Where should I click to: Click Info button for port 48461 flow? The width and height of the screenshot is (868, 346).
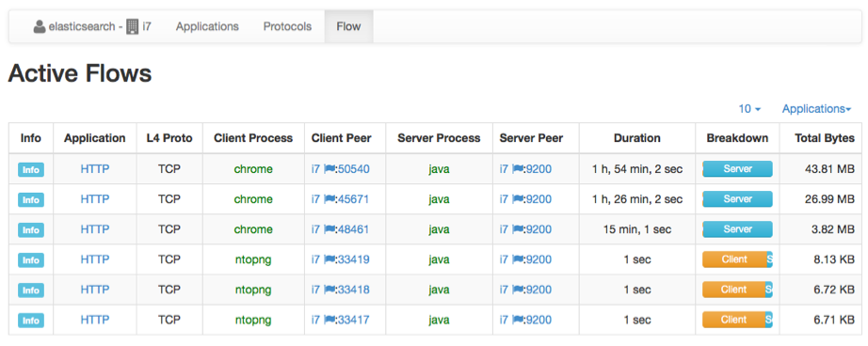tap(31, 230)
